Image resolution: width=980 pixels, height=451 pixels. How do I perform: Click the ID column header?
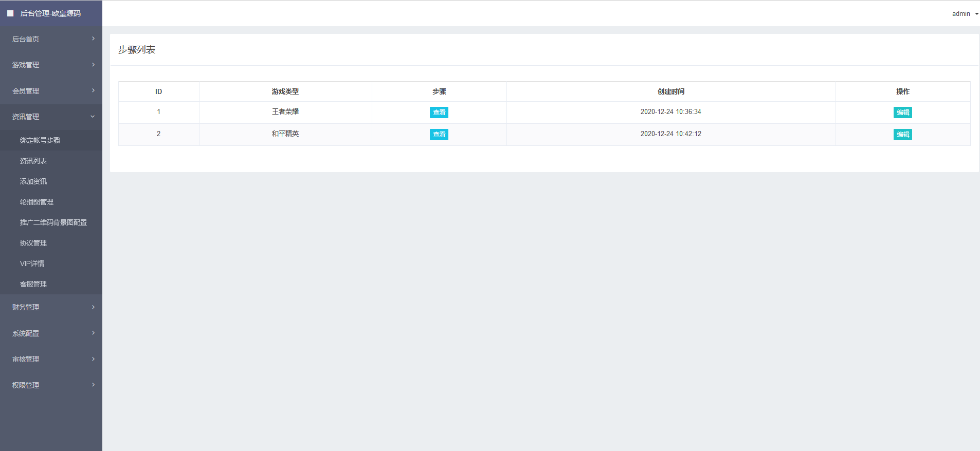158,91
